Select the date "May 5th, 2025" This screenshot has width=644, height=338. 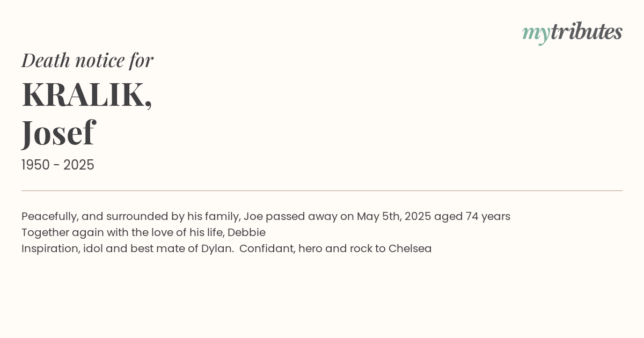pos(393,217)
